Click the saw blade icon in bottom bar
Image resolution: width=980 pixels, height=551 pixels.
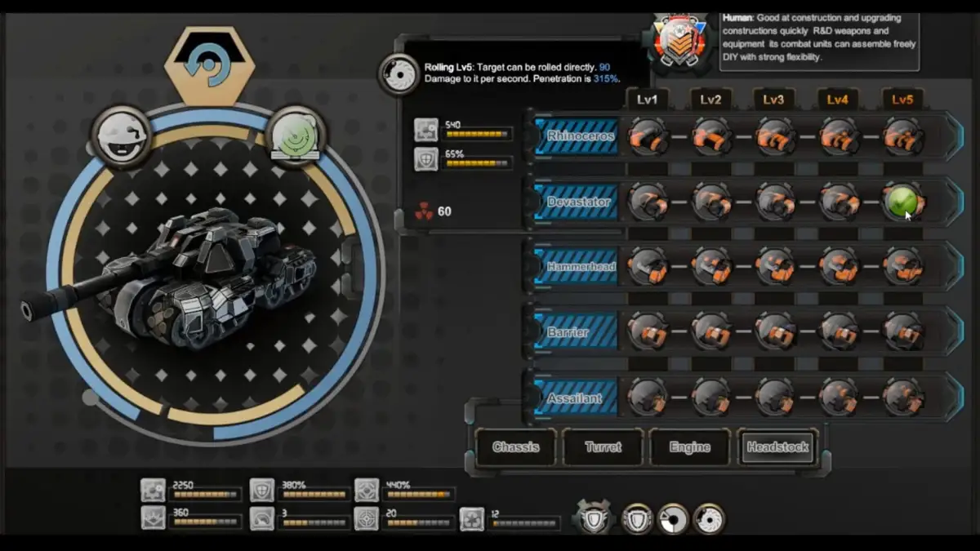tap(709, 518)
